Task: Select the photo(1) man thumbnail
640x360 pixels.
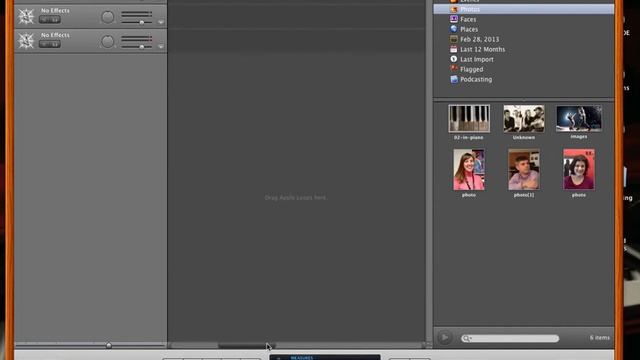Action: [x=524, y=169]
